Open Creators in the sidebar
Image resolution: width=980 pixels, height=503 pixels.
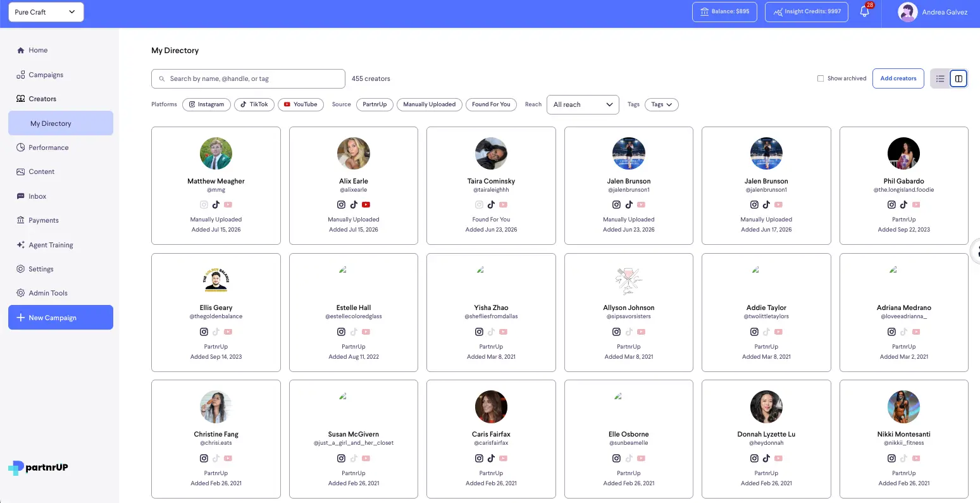click(42, 99)
